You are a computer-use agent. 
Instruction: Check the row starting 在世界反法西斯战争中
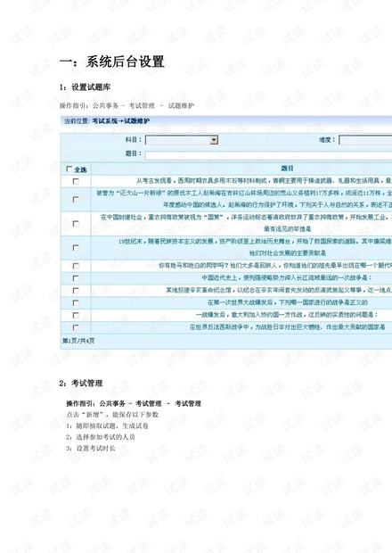coord(76,327)
